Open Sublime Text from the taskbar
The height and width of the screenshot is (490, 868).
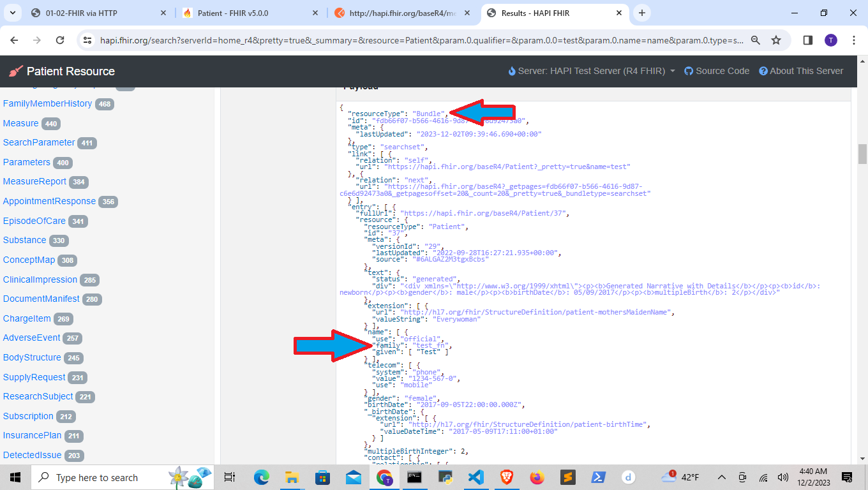pyautogui.click(x=568, y=477)
